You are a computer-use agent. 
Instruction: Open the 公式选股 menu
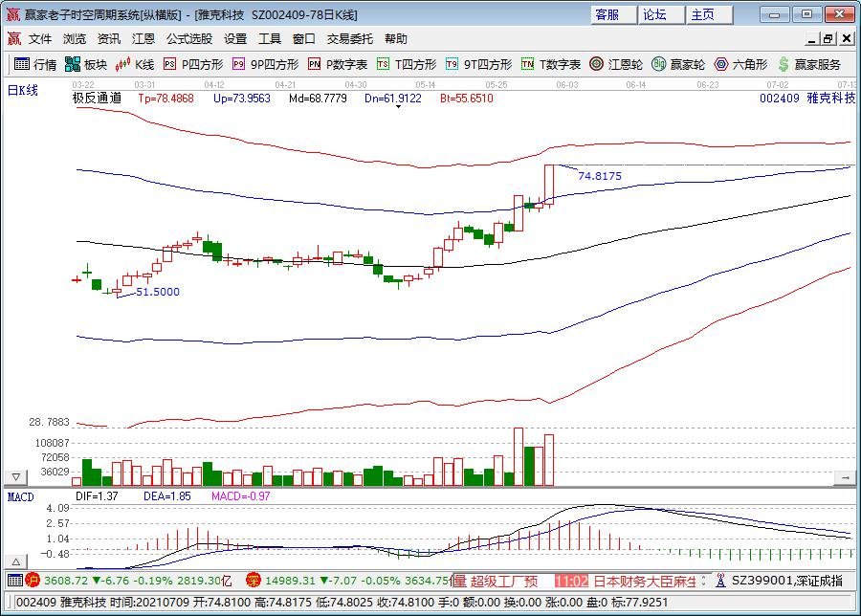click(x=189, y=38)
